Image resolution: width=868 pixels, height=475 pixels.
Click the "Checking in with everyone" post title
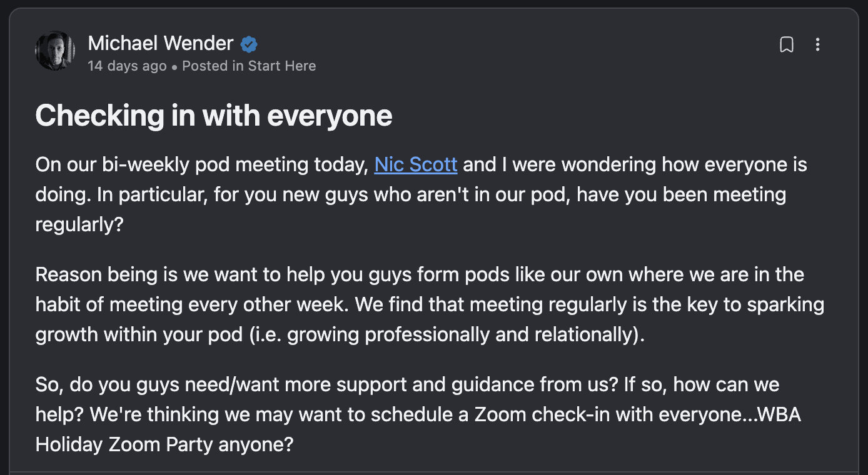(213, 116)
